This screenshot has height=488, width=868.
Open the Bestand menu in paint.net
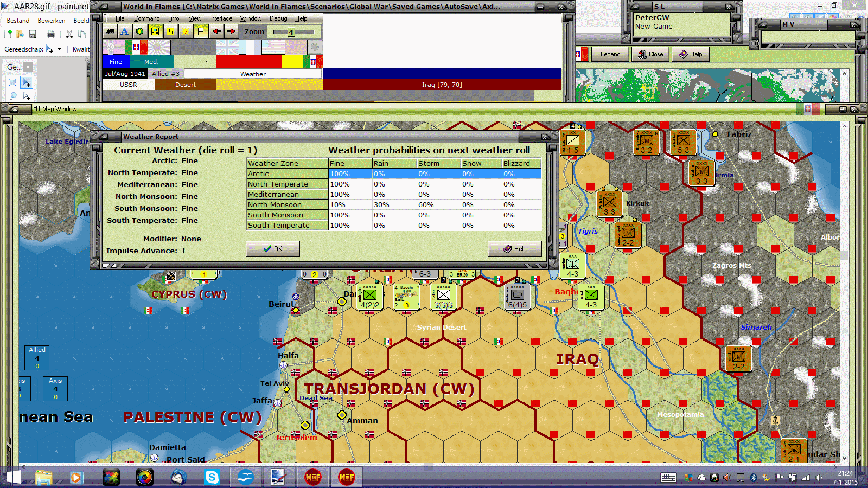coord(18,21)
